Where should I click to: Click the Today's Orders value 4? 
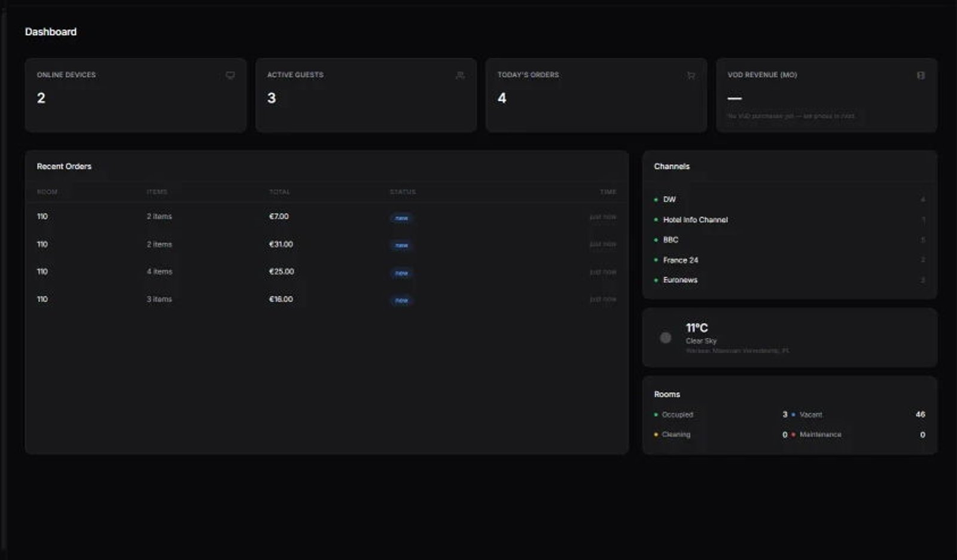(x=502, y=98)
